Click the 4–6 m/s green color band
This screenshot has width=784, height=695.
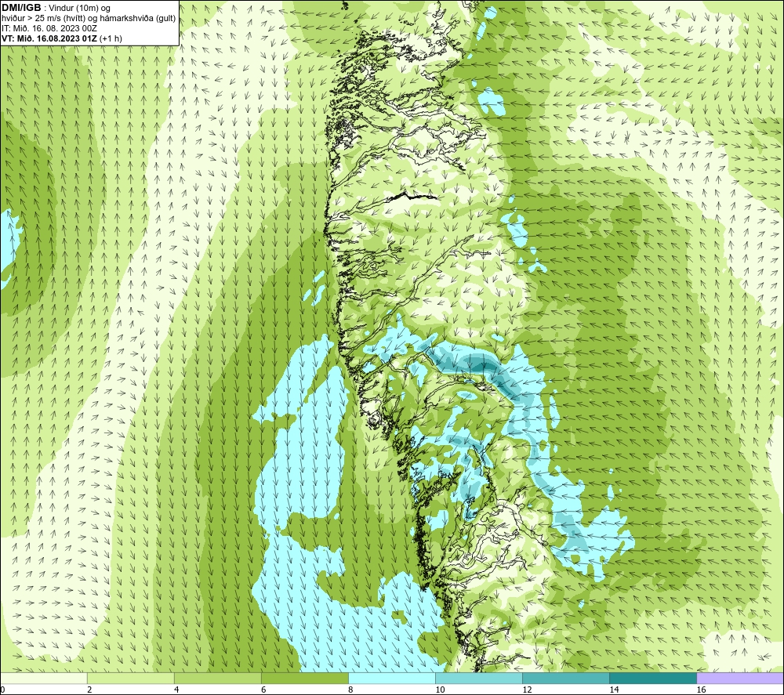click(x=217, y=678)
